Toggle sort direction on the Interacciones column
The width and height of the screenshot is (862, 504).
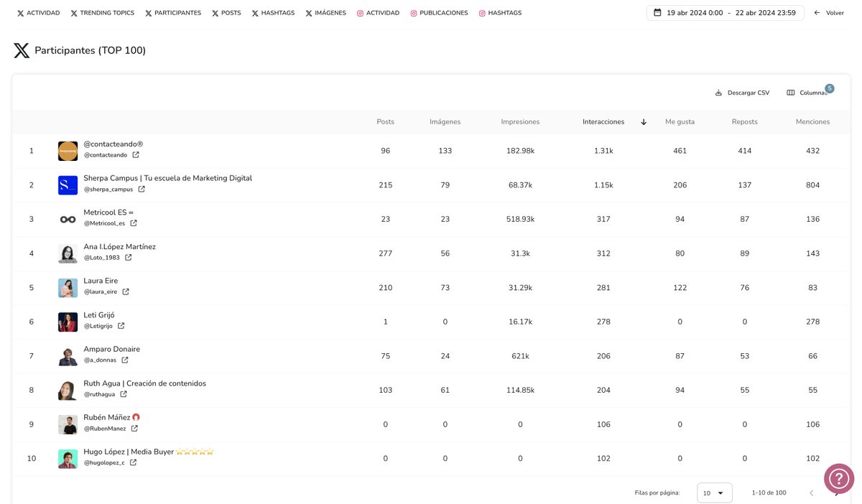tap(644, 121)
